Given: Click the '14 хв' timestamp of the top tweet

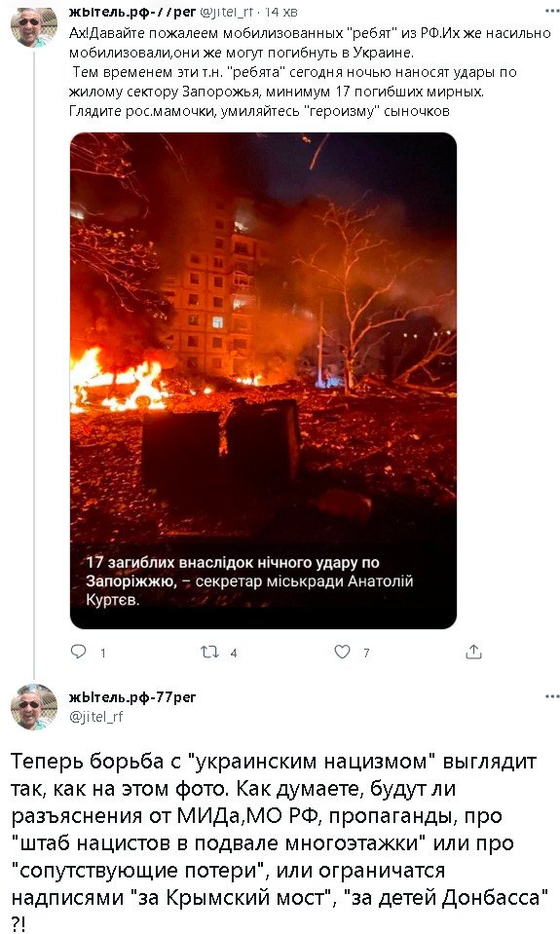Looking at the screenshot, I should [281, 12].
